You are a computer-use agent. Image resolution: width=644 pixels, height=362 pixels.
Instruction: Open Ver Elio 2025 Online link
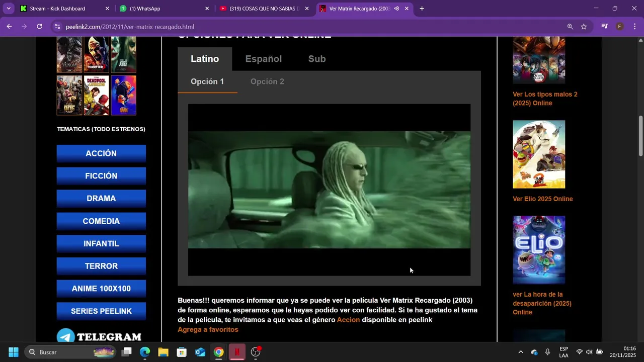point(543,199)
